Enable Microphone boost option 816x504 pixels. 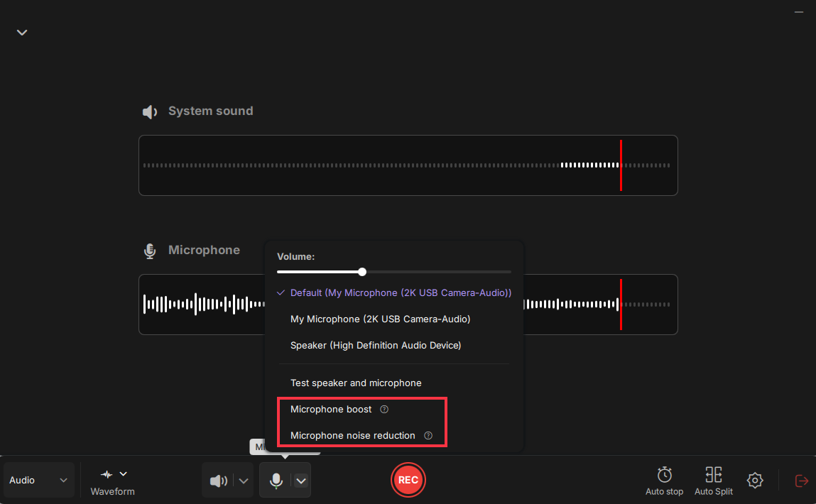coord(331,410)
